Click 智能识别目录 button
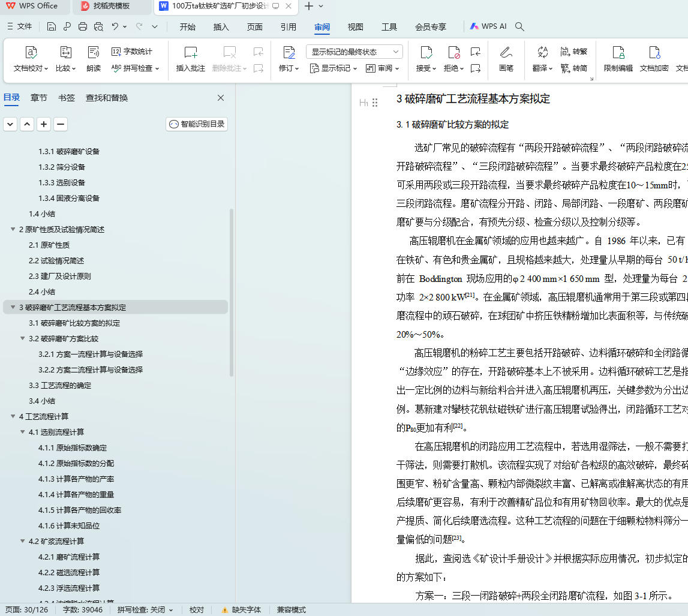Image resolution: width=688 pixels, height=616 pixels. coord(197,124)
